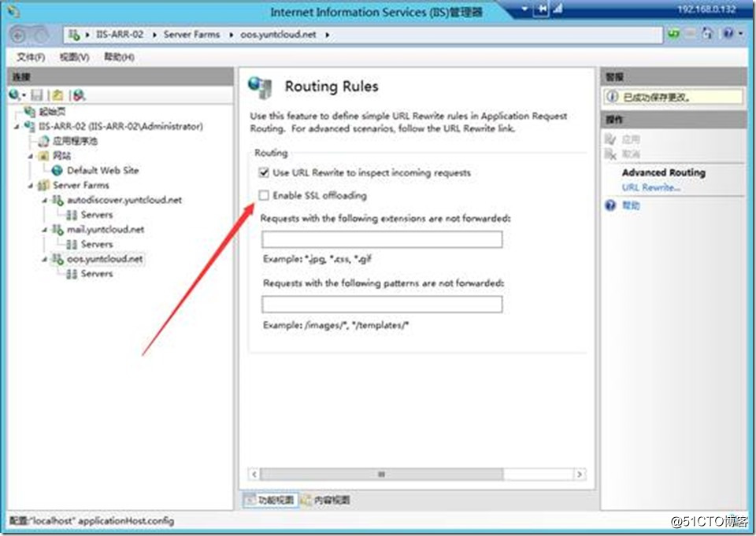Click the server icon at the start of the address bar
The width and height of the screenshot is (756, 536).
[x=74, y=34]
